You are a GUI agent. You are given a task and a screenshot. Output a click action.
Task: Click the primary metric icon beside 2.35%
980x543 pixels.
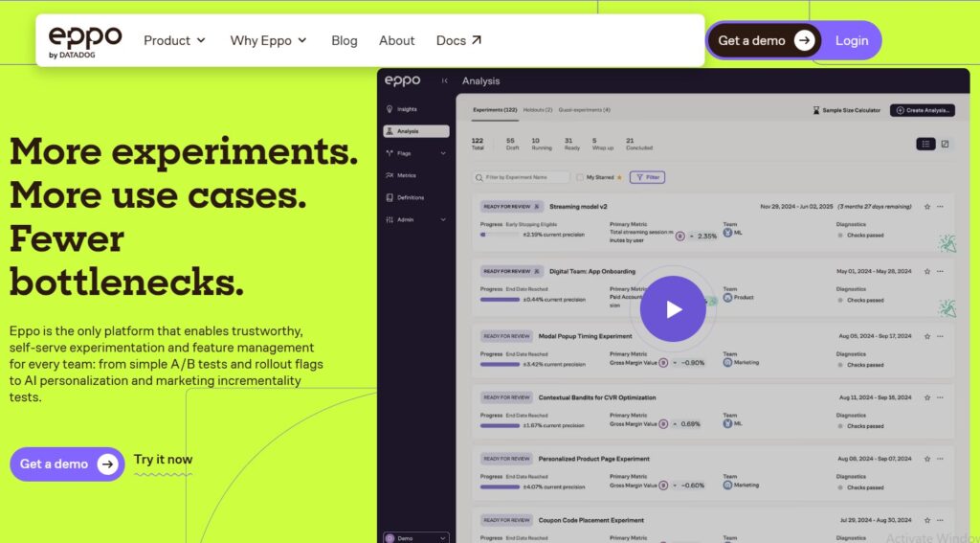[x=680, y=236]
